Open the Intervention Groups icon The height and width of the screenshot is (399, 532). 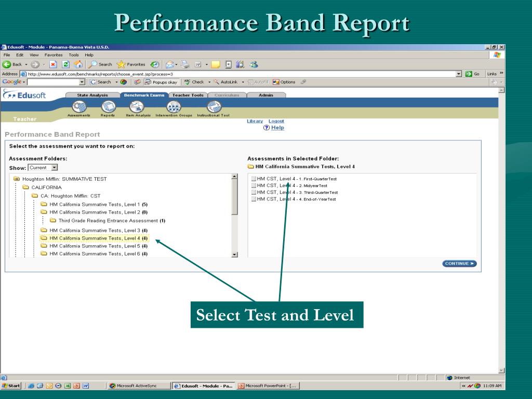(174, 107)
